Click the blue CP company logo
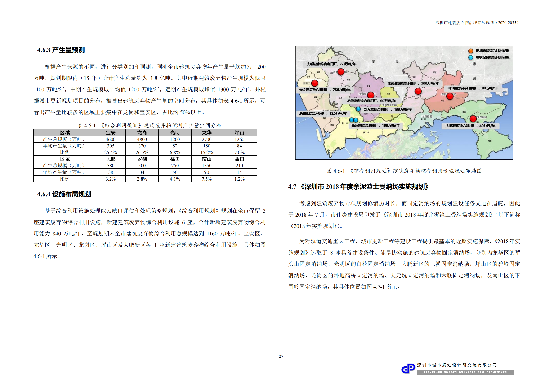Viewport: 554px width, 392px height. point(408,369)
